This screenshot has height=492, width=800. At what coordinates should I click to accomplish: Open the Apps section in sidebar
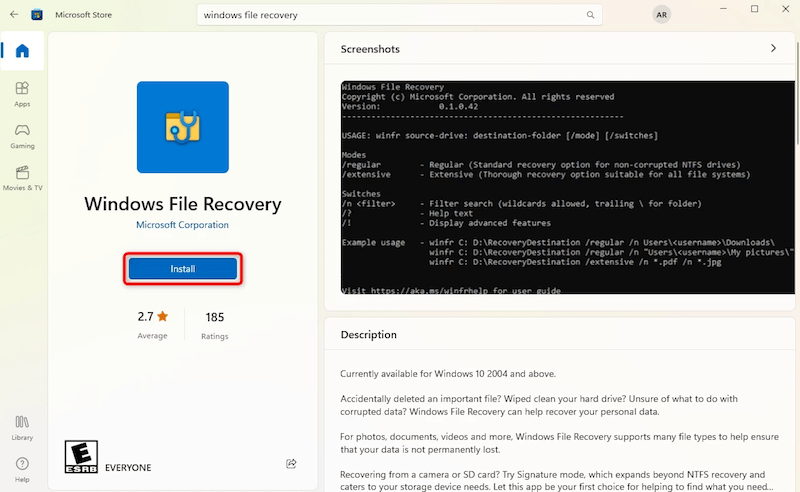coord(22,94)
